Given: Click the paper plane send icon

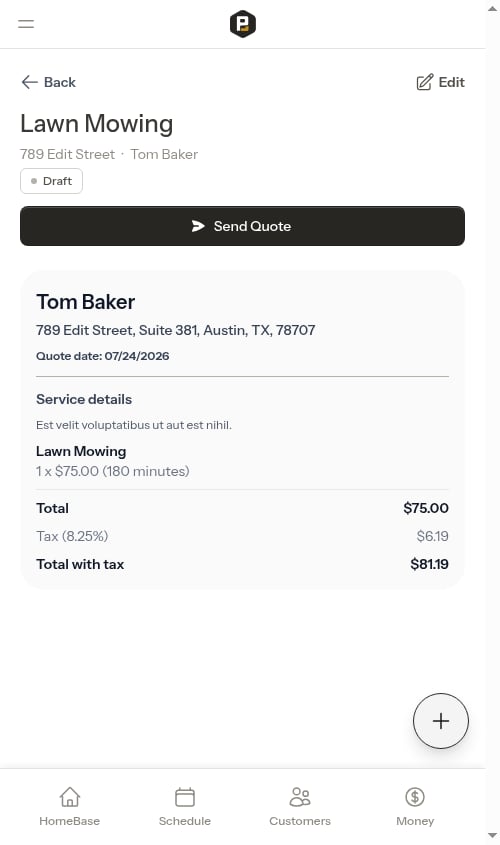Looking at the screenshot, I should (198, 226).
